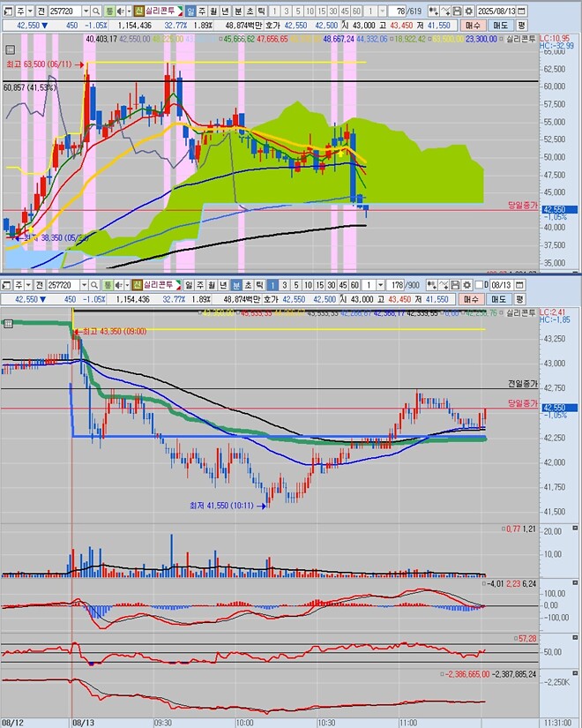Open the stock code 257720 dropdown arrow

pos(86,11)
